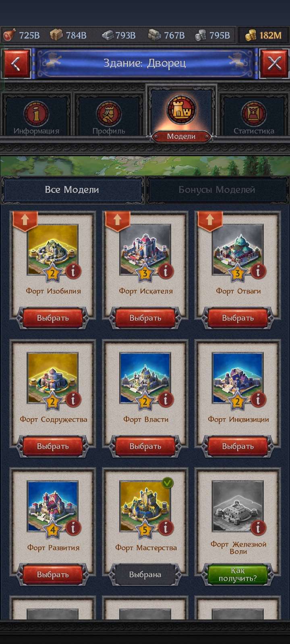Close the Дворец window
Image resolution: width=290 pixels, height=644 pixels.
[x=274, y=64]
